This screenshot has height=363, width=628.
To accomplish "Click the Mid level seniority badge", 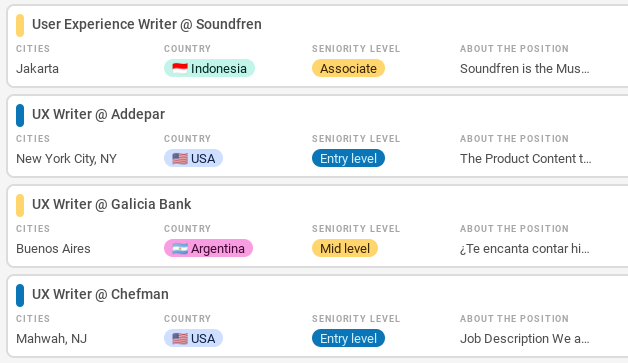I will click(x=345, y=248).
